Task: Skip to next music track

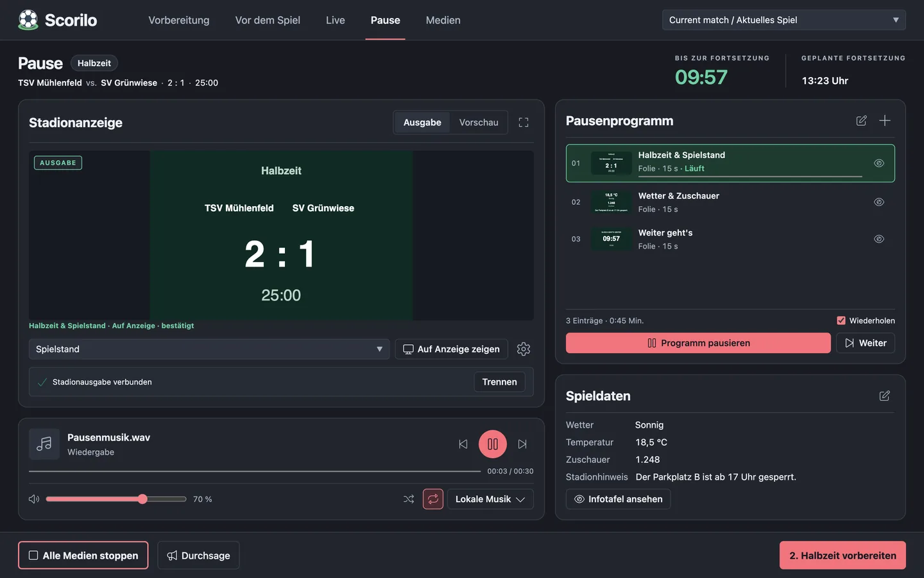Action: pyautogui.click(x=522, y=444)
